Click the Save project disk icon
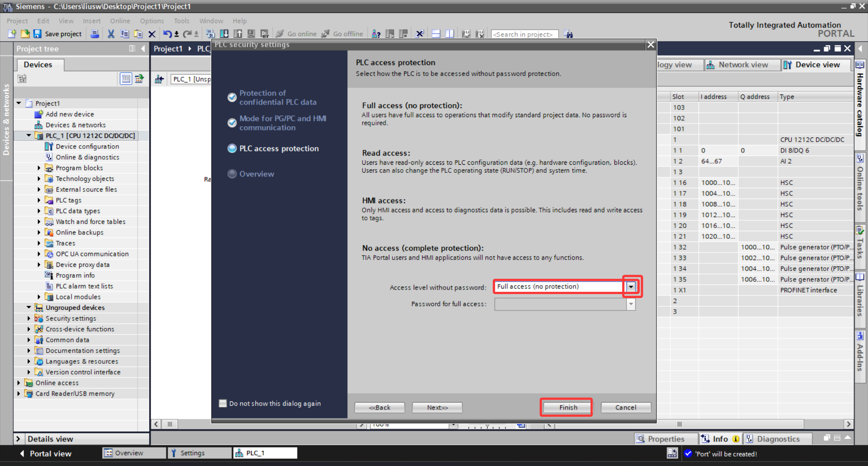 (x=38, y=33)
